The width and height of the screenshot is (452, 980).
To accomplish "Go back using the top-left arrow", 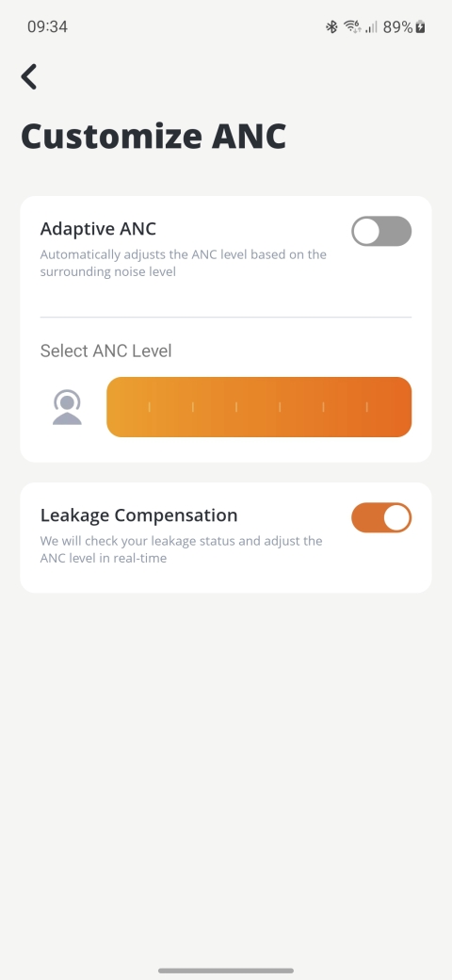I will tap(28, 77).
